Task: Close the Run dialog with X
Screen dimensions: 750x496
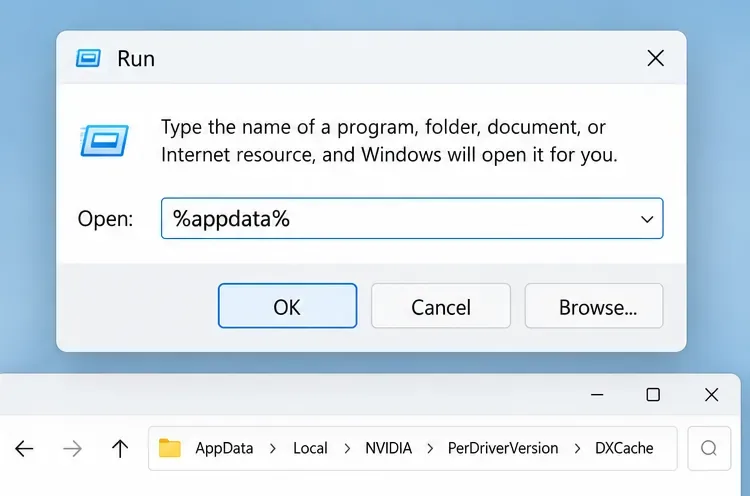Action: click(655, 58)
